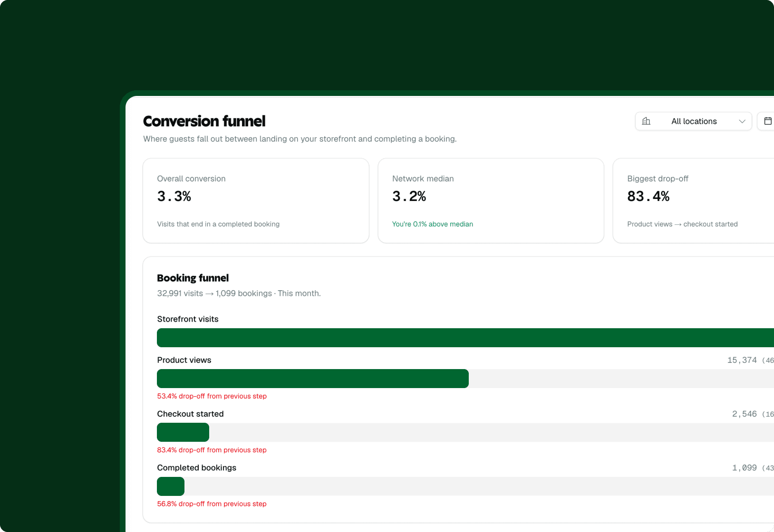Click 'Visits that end in a completed booking'

pos(218,224)
